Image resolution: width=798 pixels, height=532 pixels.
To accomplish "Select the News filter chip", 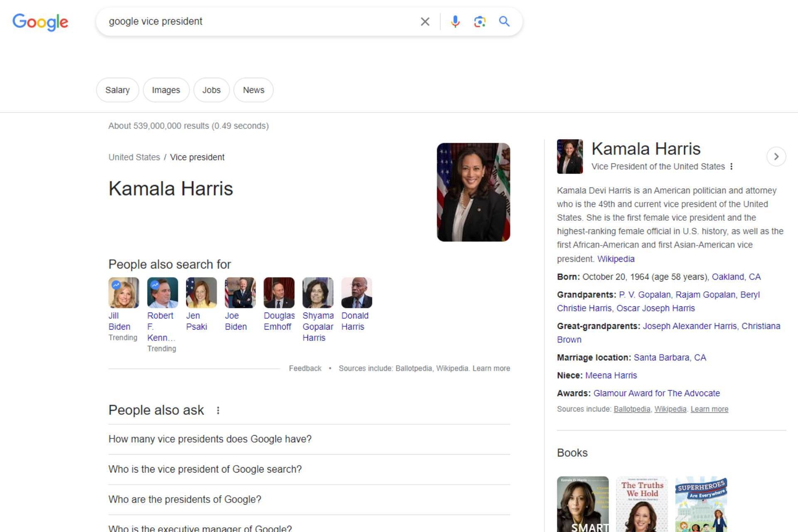I will [253, 90].
